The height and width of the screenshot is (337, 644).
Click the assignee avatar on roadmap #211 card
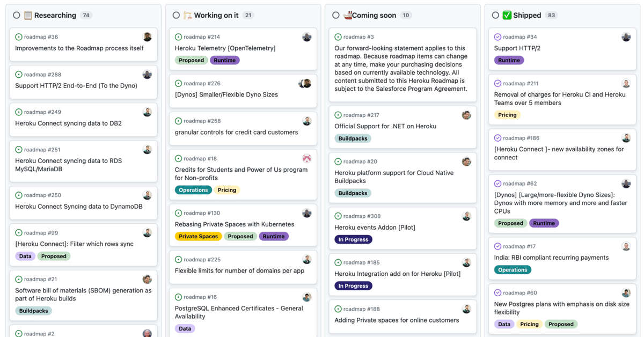(626, 83)
